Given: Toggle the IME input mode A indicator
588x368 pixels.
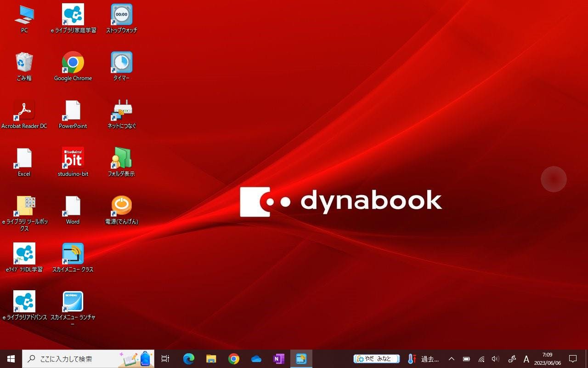Looking at the screenshot, I should (x=526, y=359).
